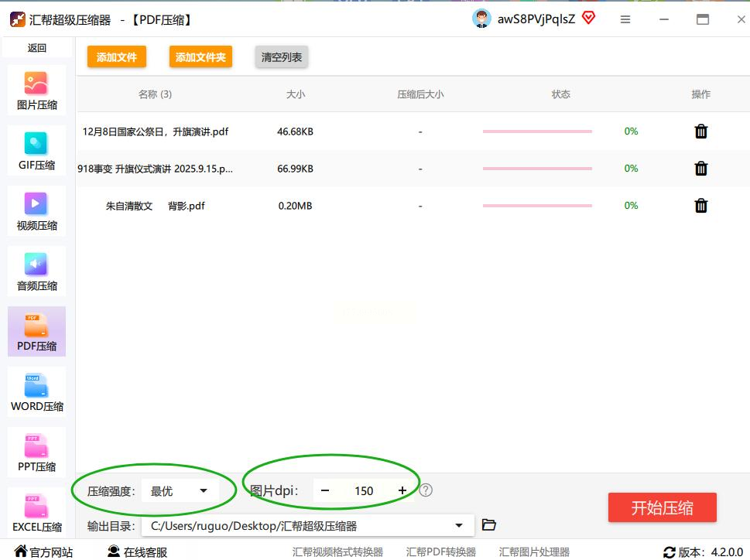
Task: Open the hamburger menu in the title bar
Action: 625,19
